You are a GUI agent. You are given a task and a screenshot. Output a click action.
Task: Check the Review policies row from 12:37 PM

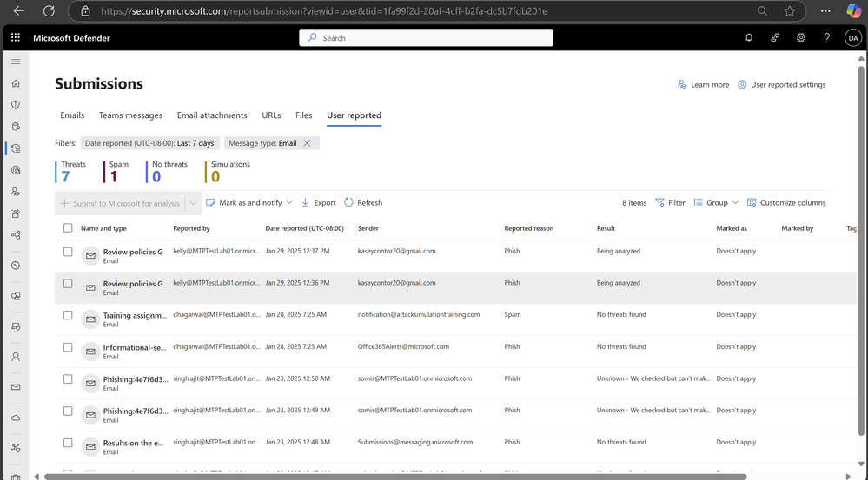pos(68,252)
